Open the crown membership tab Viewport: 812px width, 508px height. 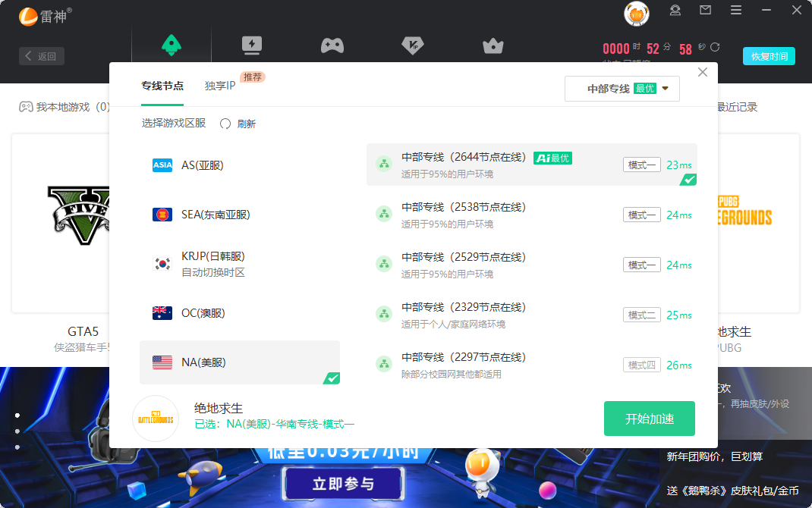(493, 45)
